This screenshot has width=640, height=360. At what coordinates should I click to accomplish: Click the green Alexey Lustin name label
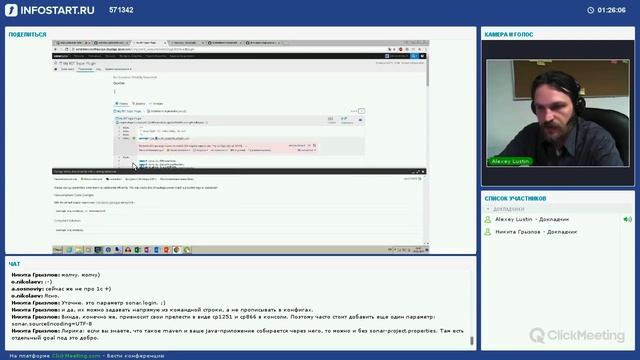(x=510, y=162)
